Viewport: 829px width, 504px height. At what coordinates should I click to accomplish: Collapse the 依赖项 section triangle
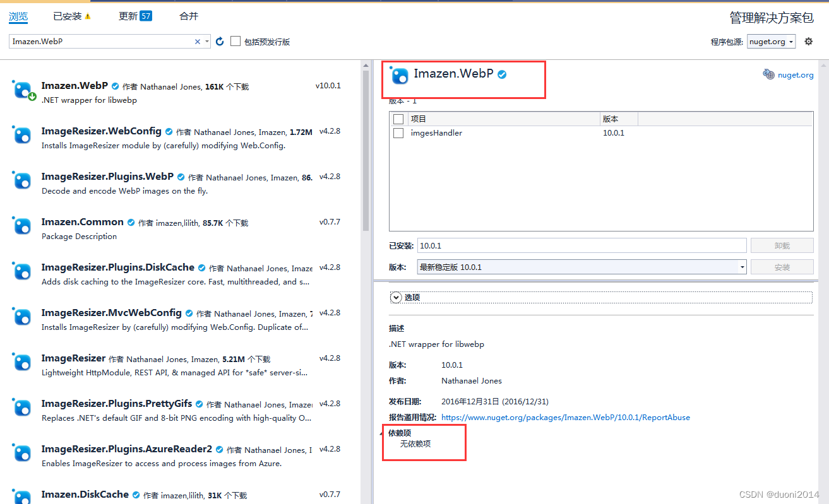[381, 433]
